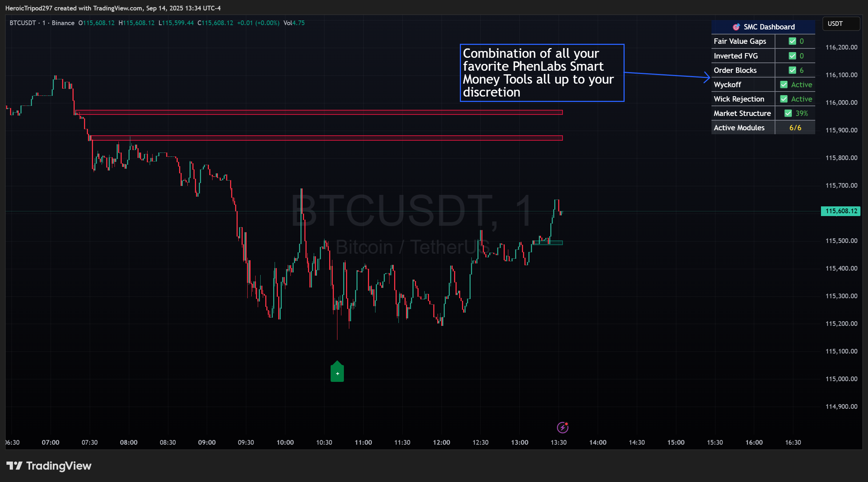Click the Active Modules 6/6 value
The image size is (868, 482).
point(795,127)
